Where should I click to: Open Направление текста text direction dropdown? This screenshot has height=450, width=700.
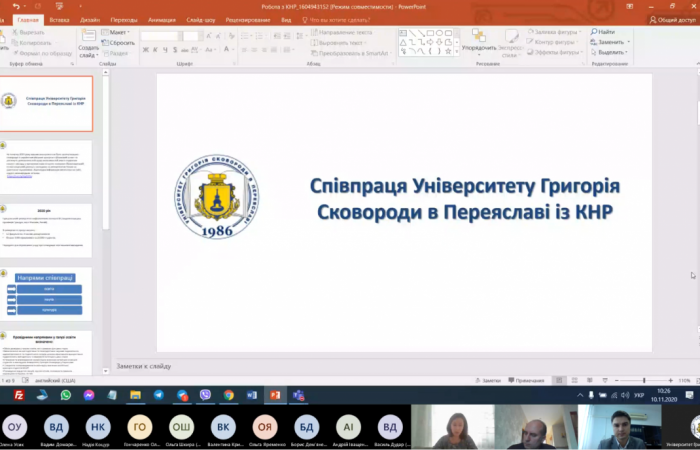pos(342,32)
